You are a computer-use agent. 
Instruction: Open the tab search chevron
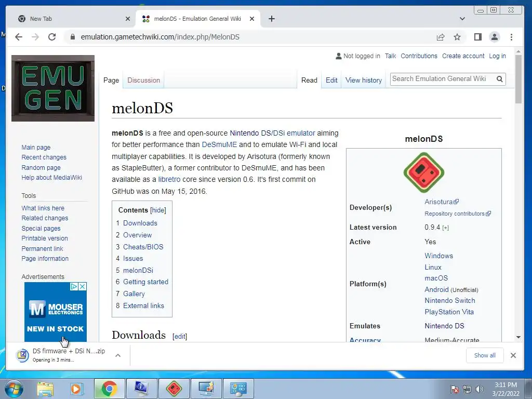pyautogui.click(x=462, y=19)
